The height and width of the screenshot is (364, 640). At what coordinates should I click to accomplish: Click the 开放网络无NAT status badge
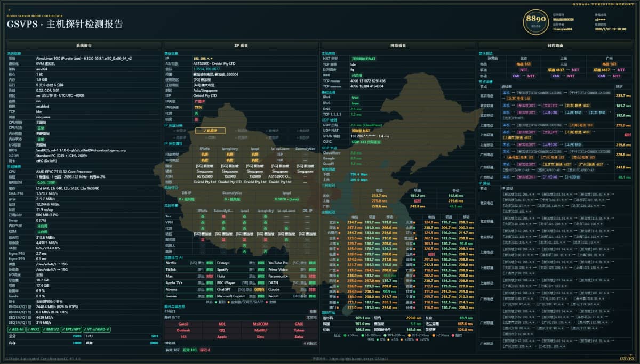363,58
